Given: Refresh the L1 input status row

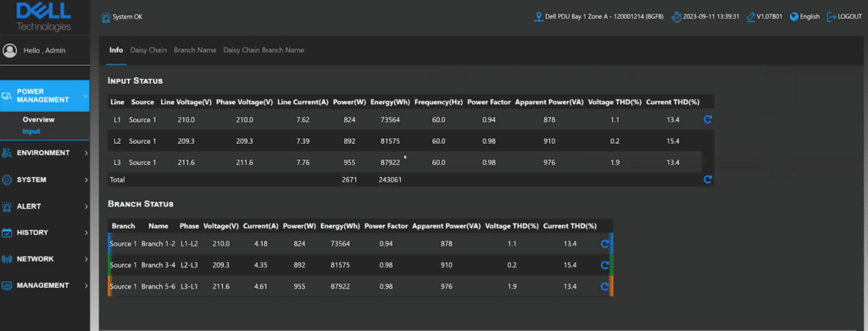Looking at the screenshot, I should (708, 119).
